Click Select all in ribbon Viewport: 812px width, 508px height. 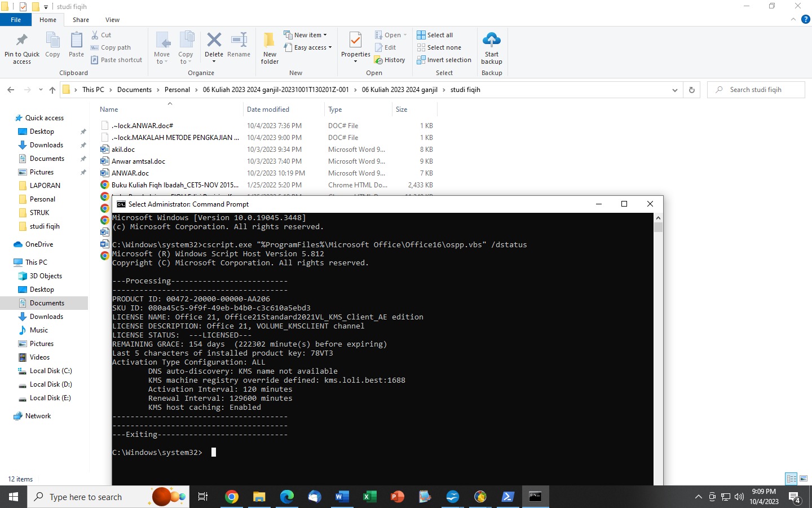[435, 35]
